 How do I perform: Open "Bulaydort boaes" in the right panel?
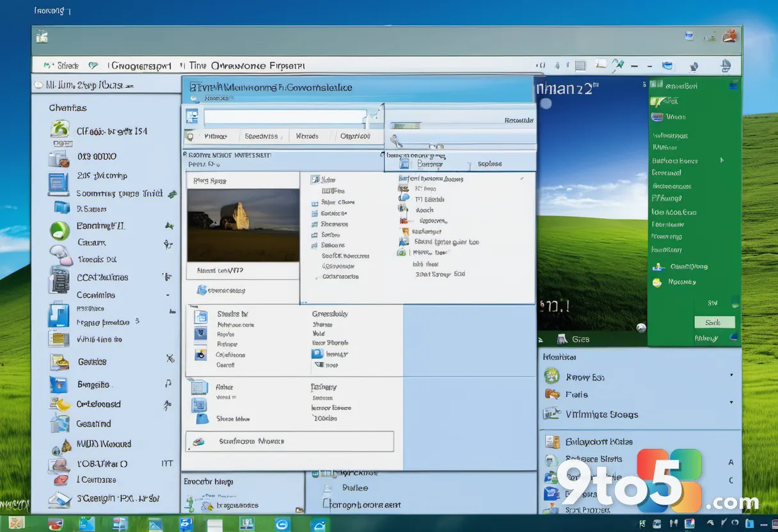pyautogui.click(x=598, y=441)
